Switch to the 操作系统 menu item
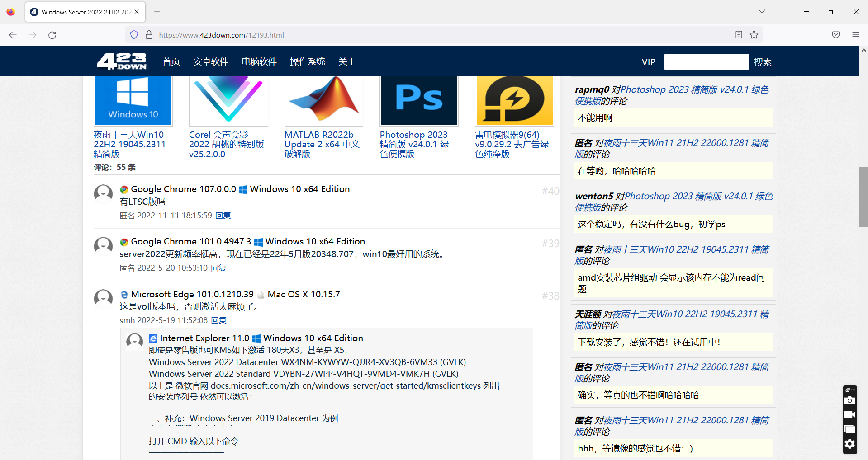 pos(308,61)
